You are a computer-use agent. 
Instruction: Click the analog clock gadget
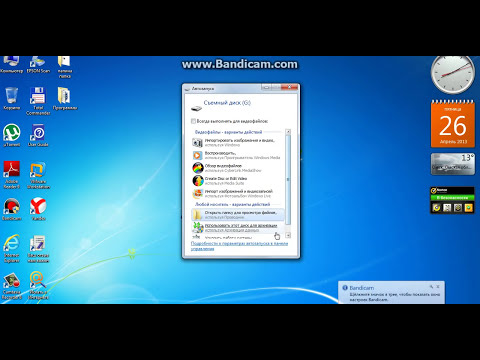pos(453,75)
